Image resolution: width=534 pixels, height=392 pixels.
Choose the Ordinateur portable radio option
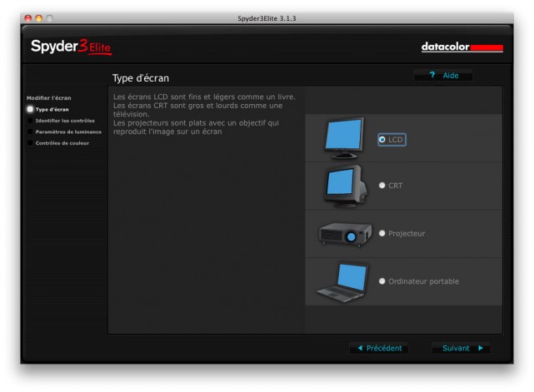pos(382,281)
